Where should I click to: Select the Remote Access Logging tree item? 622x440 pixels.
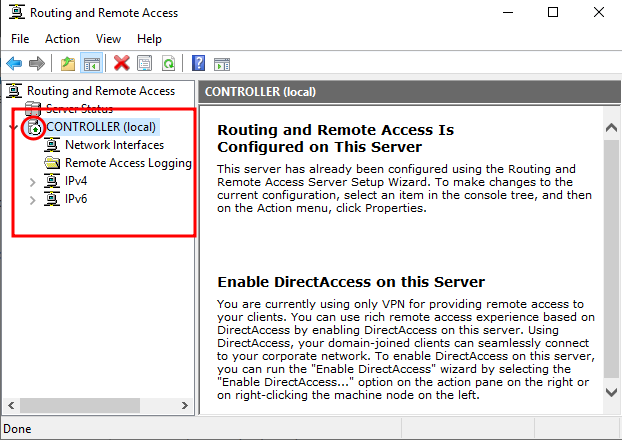click(128, 163)
